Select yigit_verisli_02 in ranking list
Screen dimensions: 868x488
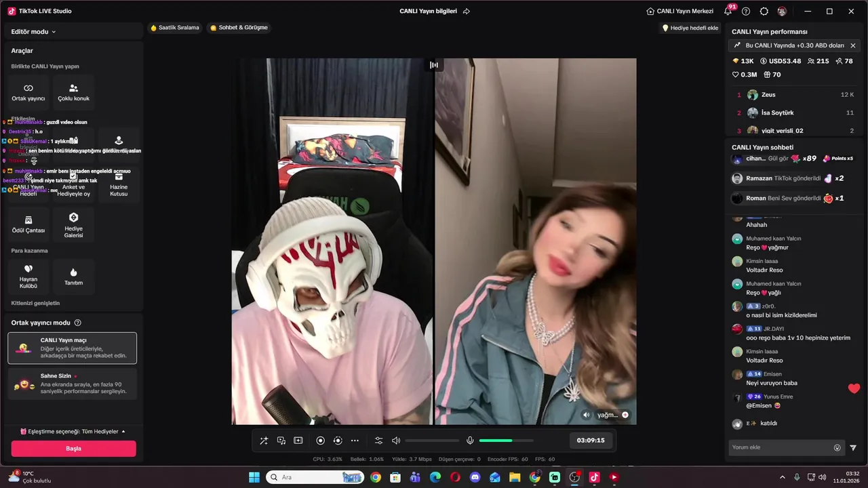[x=795, y=130]
